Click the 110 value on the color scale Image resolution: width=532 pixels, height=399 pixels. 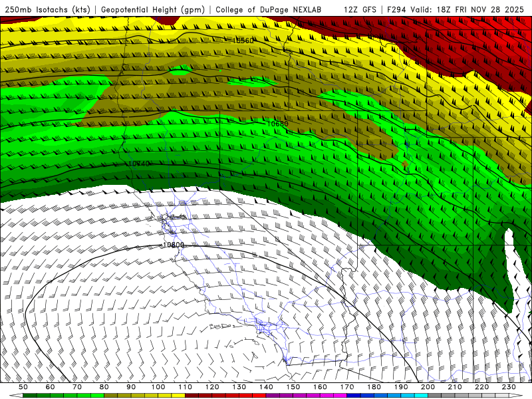186,387
